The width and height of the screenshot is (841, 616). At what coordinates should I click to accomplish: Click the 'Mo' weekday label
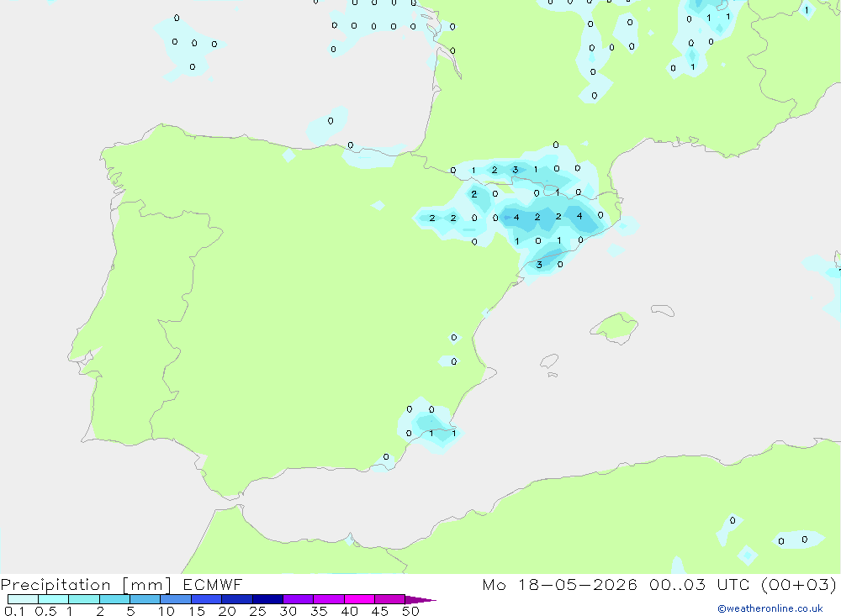[x=494, y=584]
